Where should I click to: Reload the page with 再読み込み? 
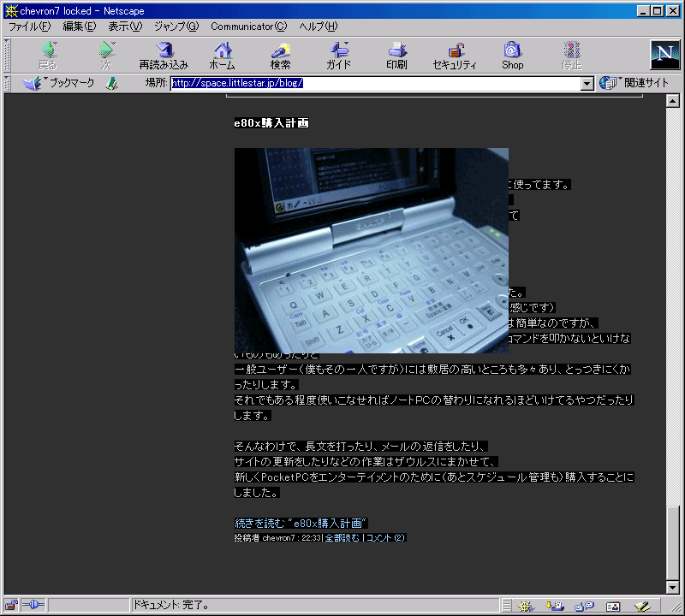(x=164, y=56)
